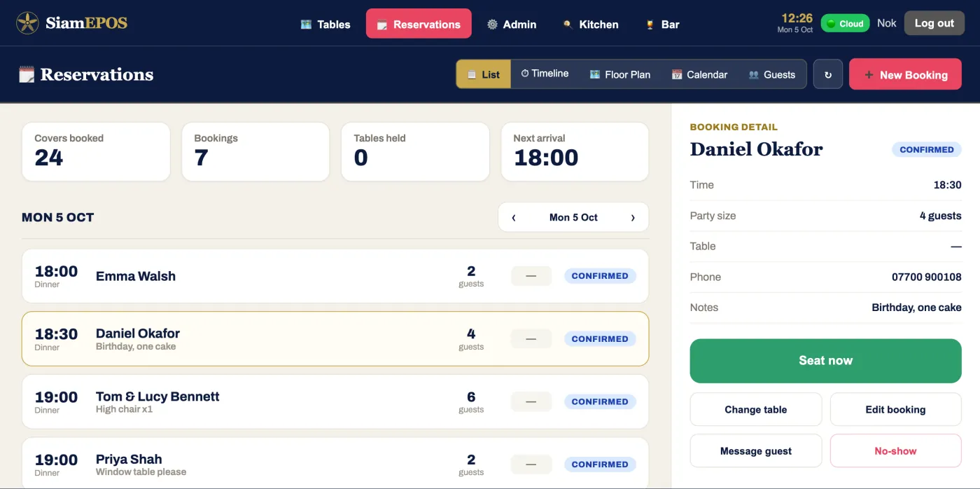This screenshot has width=980, height=489.
Task: Click Emma Walsh's table dash chip
Action: pyautogui.click(x=531, y=276)
